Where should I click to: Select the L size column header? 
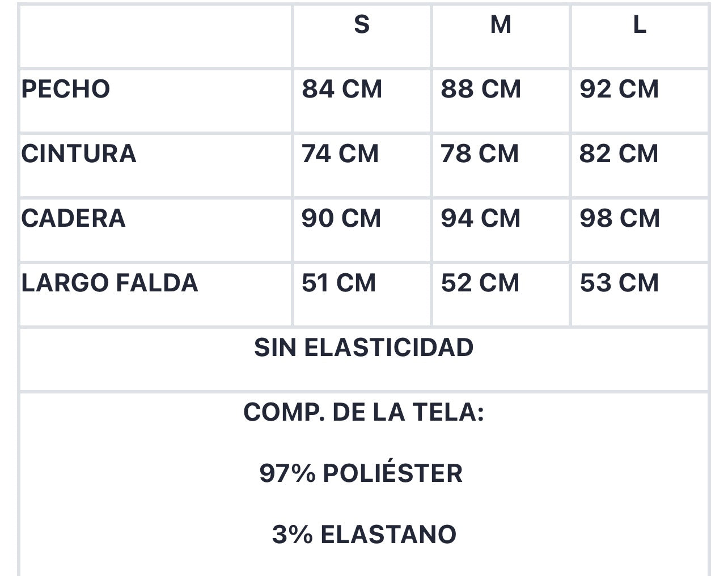pyautogui.click(x=640, y=25)
